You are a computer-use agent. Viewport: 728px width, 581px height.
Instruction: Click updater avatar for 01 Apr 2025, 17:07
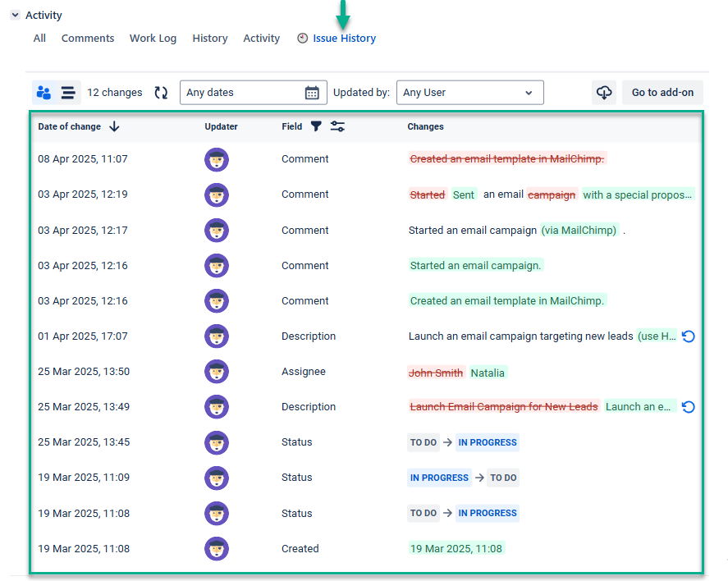217,336
